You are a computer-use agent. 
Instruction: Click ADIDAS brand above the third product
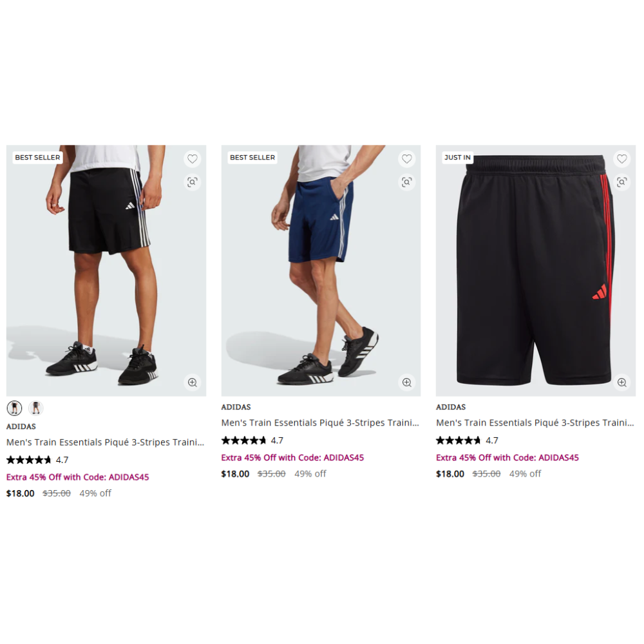(x=451, y=407)
